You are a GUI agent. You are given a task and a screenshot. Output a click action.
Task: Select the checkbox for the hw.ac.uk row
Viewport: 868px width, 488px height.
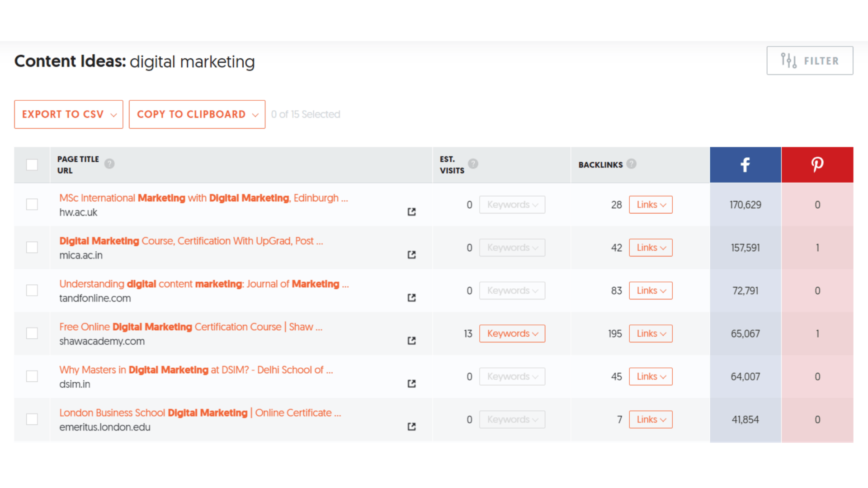(32, 204)
